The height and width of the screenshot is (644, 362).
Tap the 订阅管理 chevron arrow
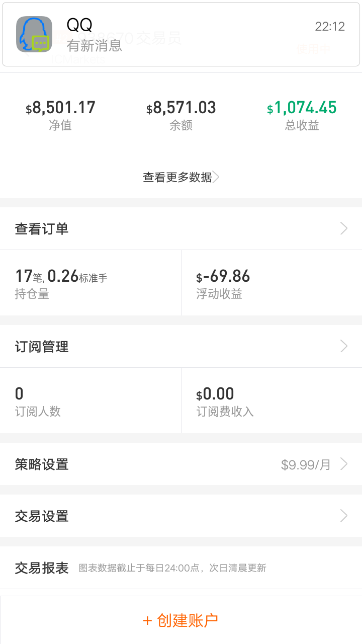pos(344,347)
